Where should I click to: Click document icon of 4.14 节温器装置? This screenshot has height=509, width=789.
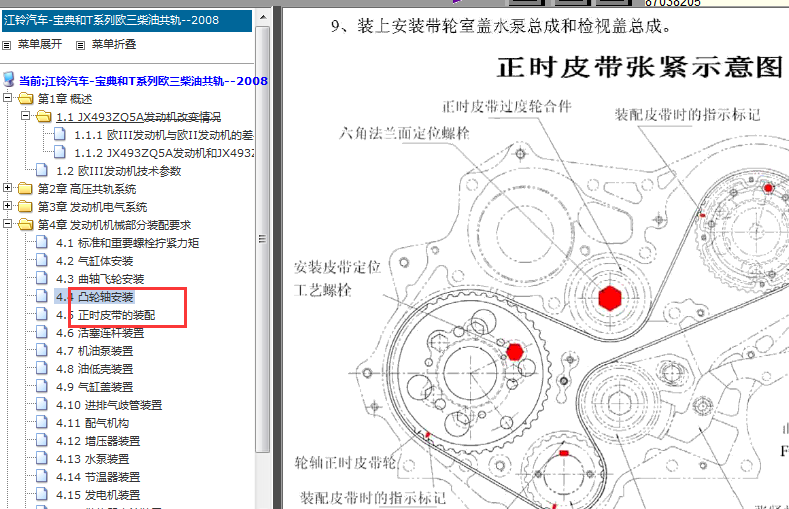click(x=42, y=476)
